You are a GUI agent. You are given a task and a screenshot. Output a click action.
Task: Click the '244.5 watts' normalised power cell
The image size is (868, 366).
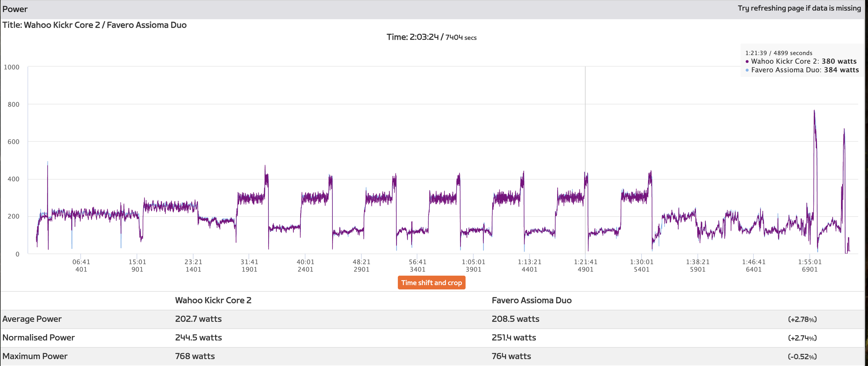198,337
